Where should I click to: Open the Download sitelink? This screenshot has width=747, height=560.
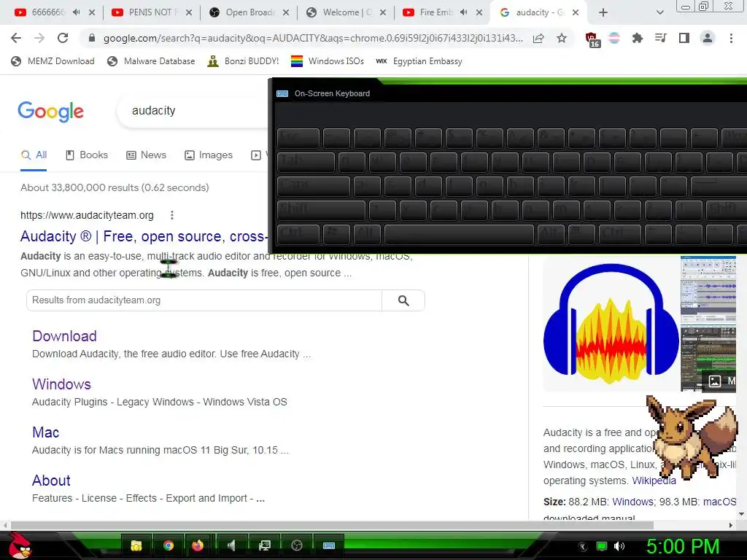point(64,336)
